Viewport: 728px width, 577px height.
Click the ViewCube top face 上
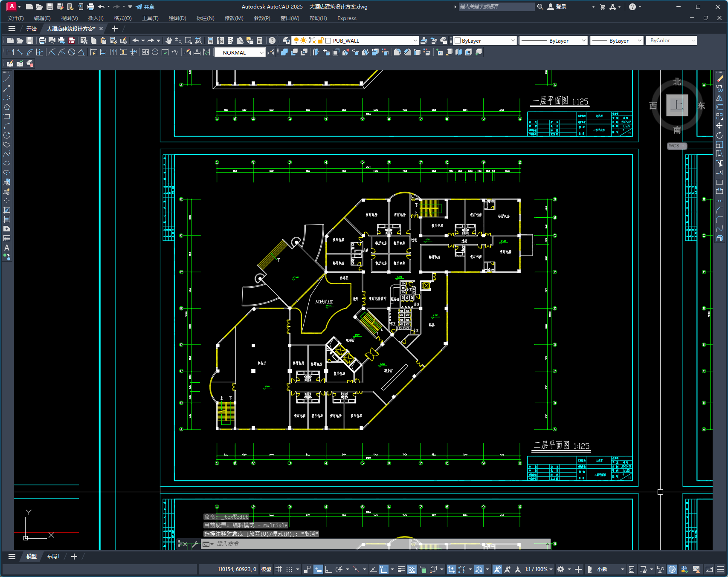pyautogui.click(x=677, y=105)
